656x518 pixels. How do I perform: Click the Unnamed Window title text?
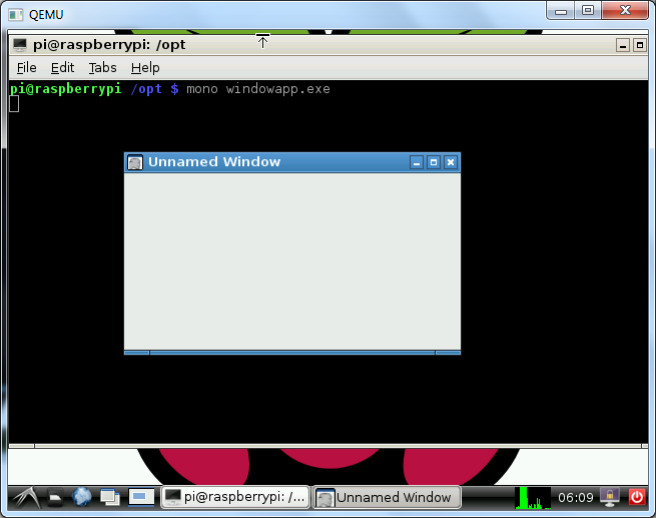214,162
